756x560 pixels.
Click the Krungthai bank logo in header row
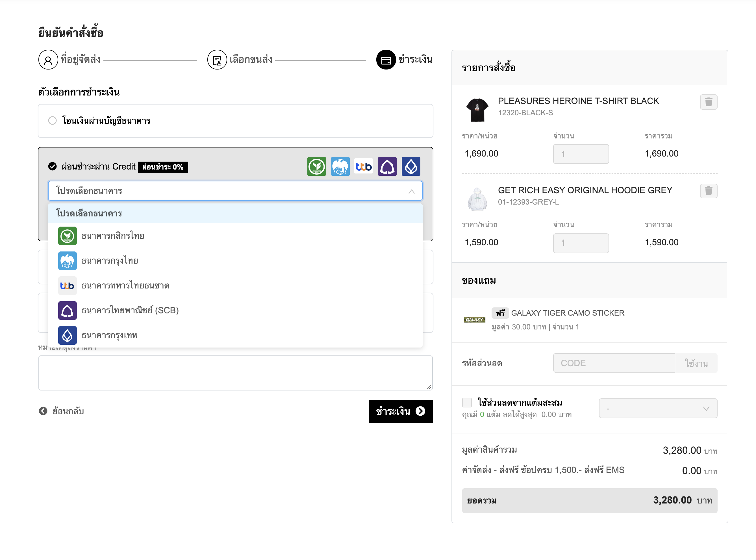click(340, 166)
